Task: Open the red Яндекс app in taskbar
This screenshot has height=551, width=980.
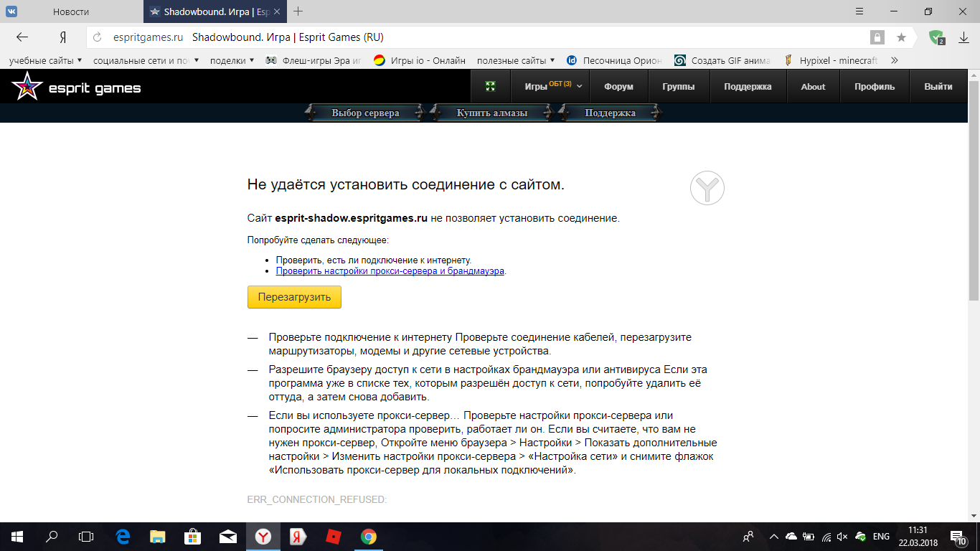Action: (x=298, y=536)
